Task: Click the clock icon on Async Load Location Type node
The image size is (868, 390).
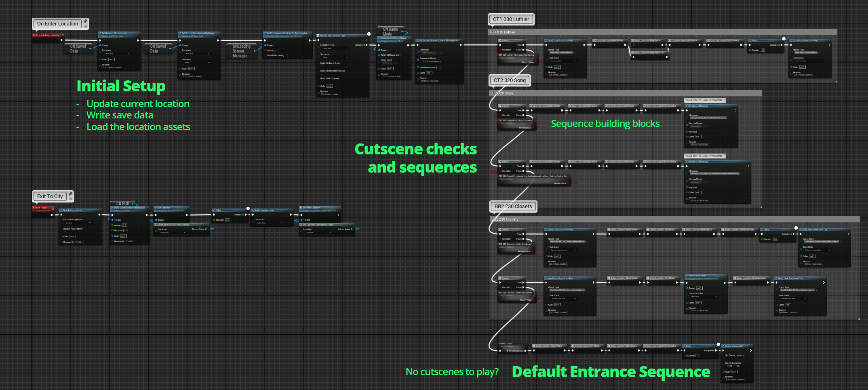Action: pos(369,34)
